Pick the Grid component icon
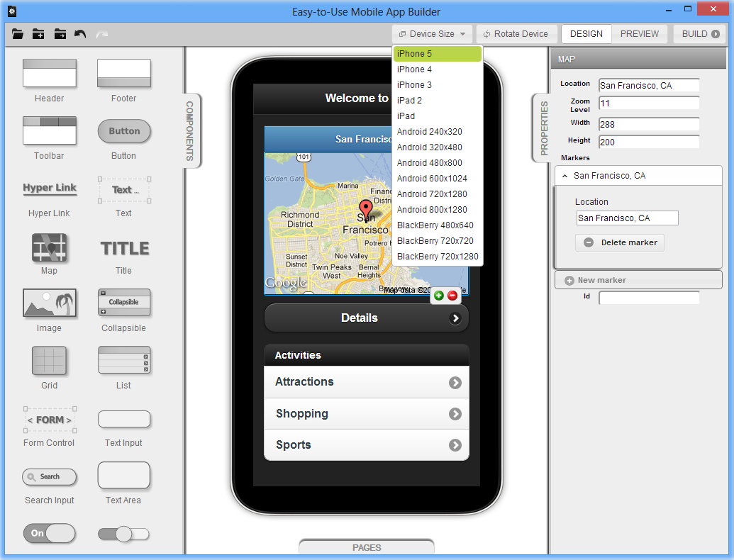Viewport: 734px width, 560px height. point(49,360)
